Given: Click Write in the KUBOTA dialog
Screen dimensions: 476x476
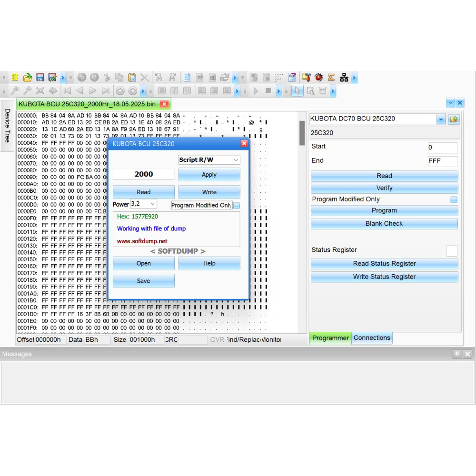Looking at the screenshot, I should pyautogui.click(x=209, y=192).
